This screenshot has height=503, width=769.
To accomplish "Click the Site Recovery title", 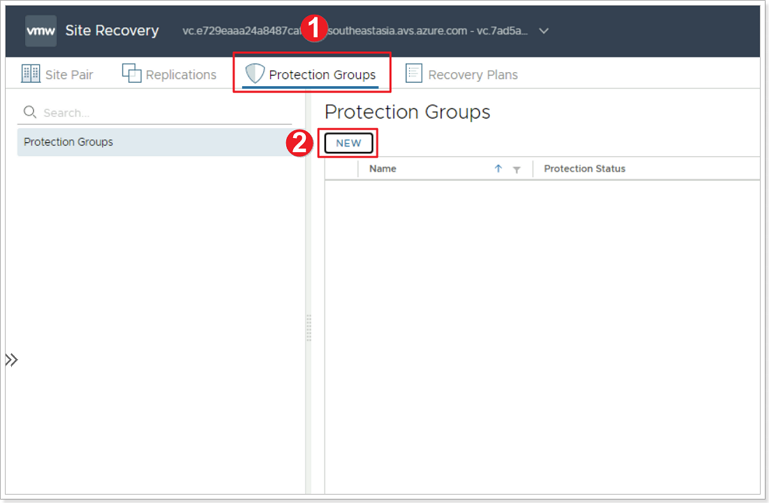I will tap(112, 30).
